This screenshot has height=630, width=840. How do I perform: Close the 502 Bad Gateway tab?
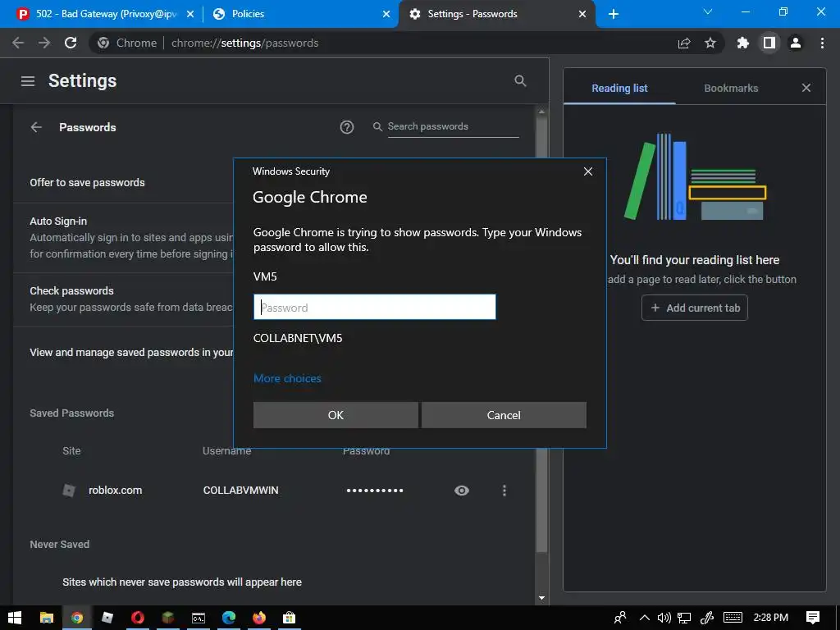[x=190, y=14]
